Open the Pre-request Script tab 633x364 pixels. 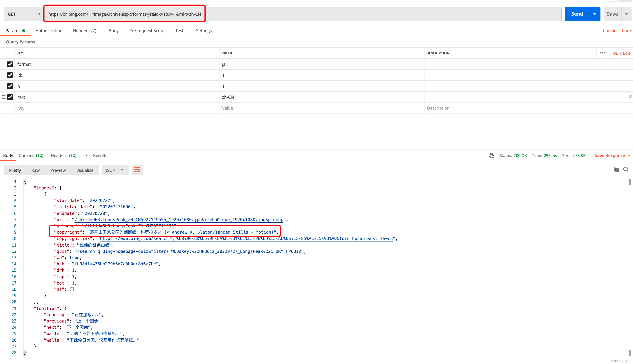(x=147, y=31)
